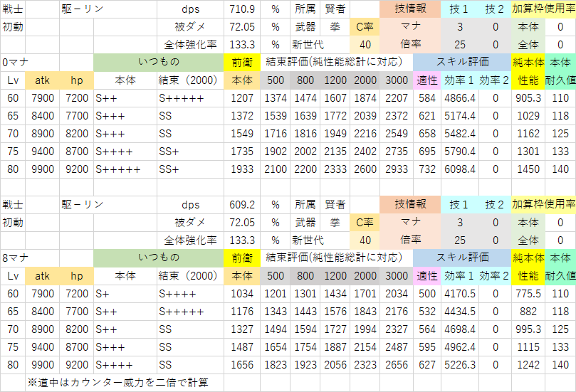Click the cell with value 2002

tap(305, 152)
